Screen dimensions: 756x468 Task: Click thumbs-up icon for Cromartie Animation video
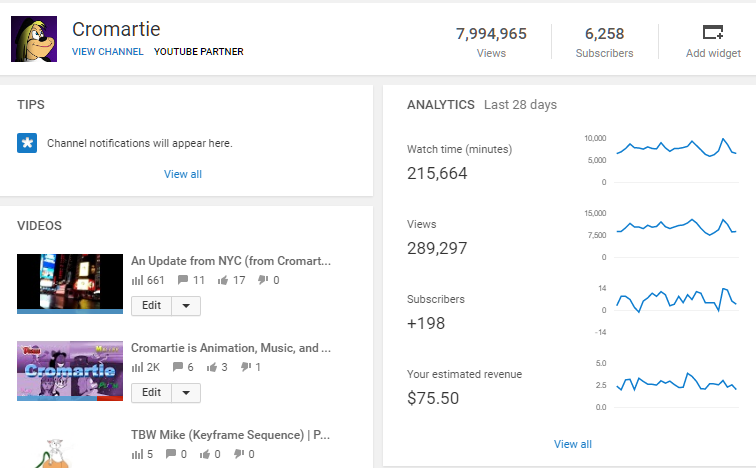(x=212, y=367)
